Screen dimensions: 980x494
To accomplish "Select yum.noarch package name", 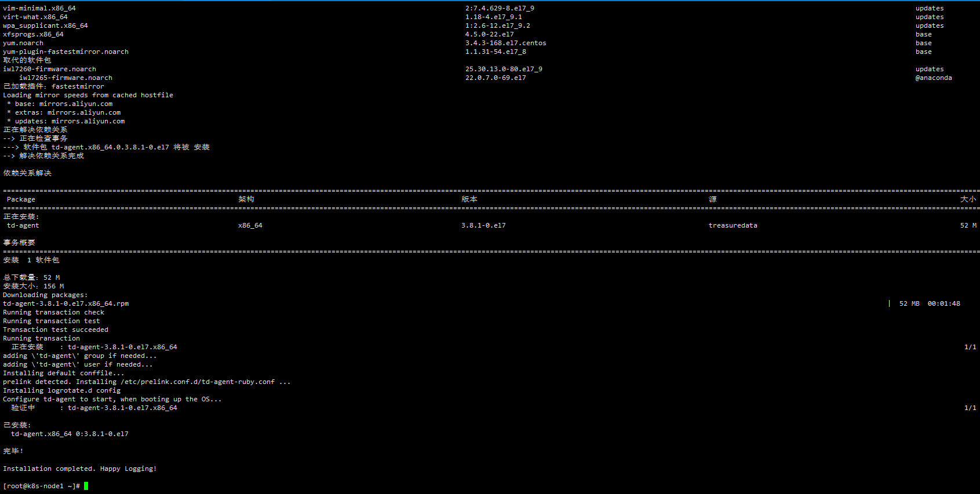I will pyautogui.click(x=23, y=43).
